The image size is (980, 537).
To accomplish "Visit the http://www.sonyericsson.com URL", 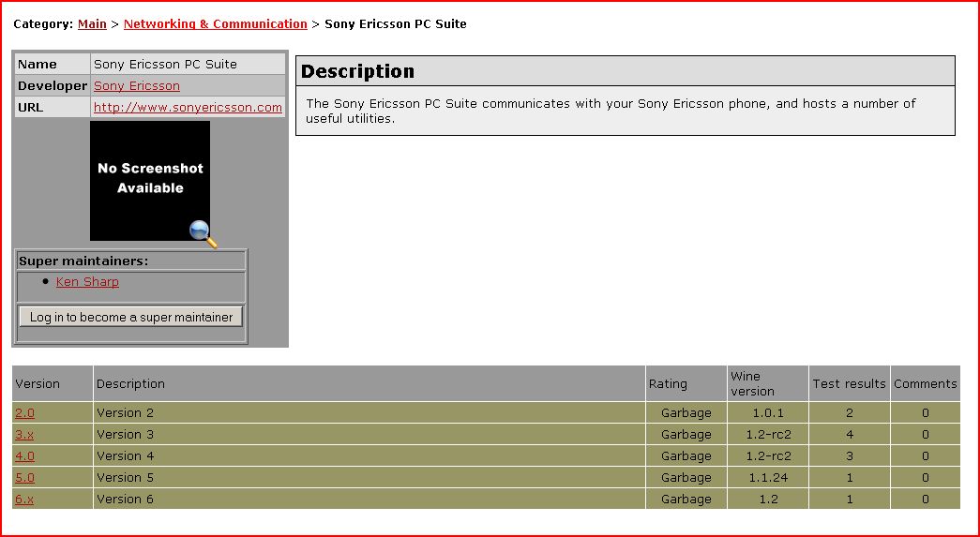I will [188, 107].
